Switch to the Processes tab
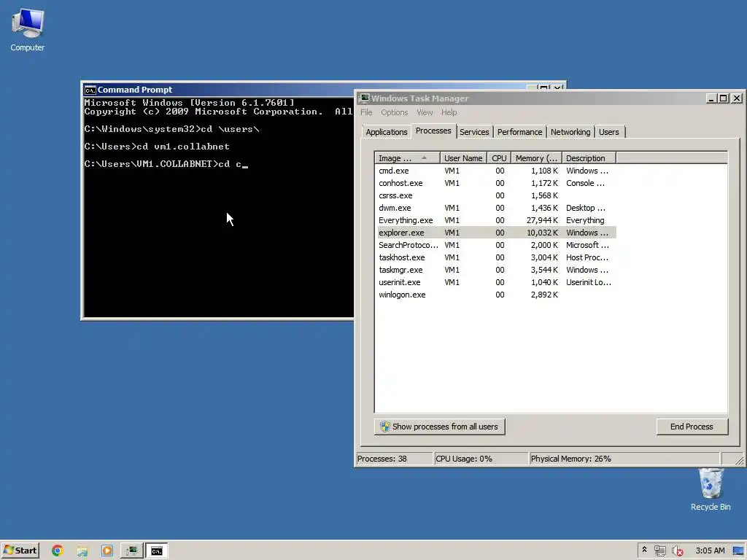This screenshot has height=560, width=747. (x=433, y=131)
